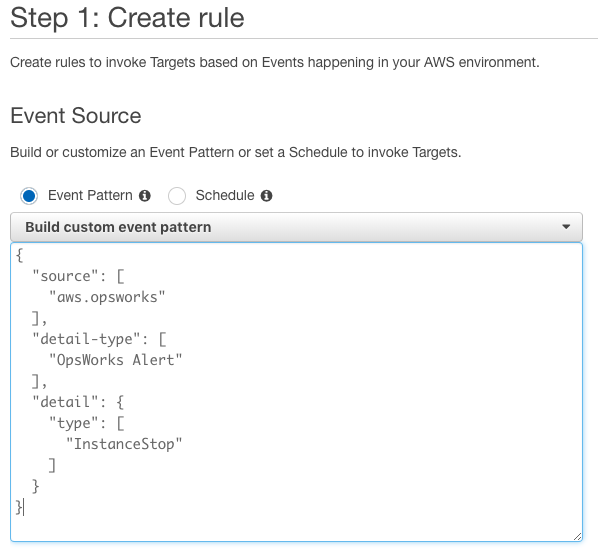This screenshot has width=598, height=556.
Task: Click the "InstanceStop" type value
Action: (x=124, y=444)
